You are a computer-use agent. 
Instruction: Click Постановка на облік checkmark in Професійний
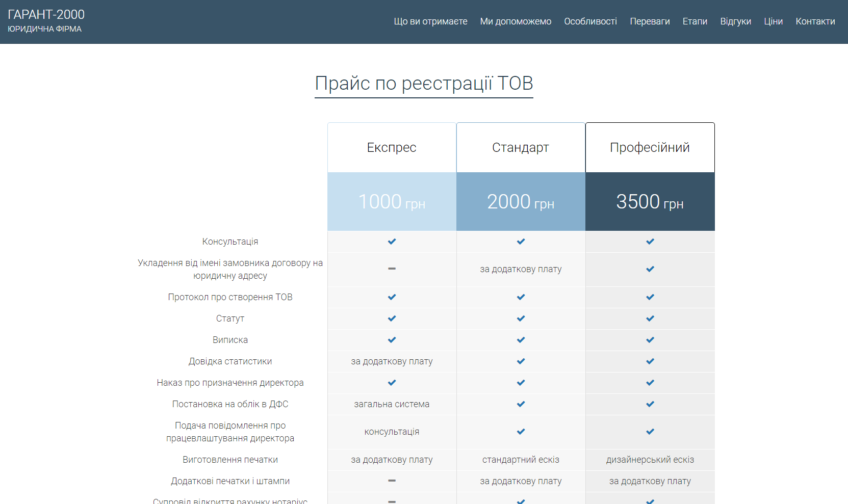[650, 404]
